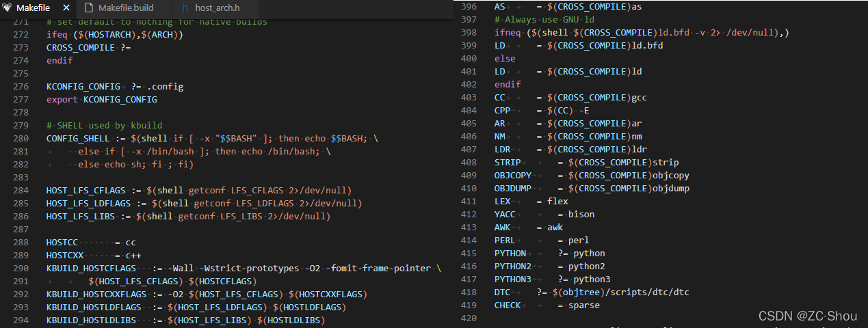
Task: Click the 'PYTHON ?= python' line
Action: point(550,253)
